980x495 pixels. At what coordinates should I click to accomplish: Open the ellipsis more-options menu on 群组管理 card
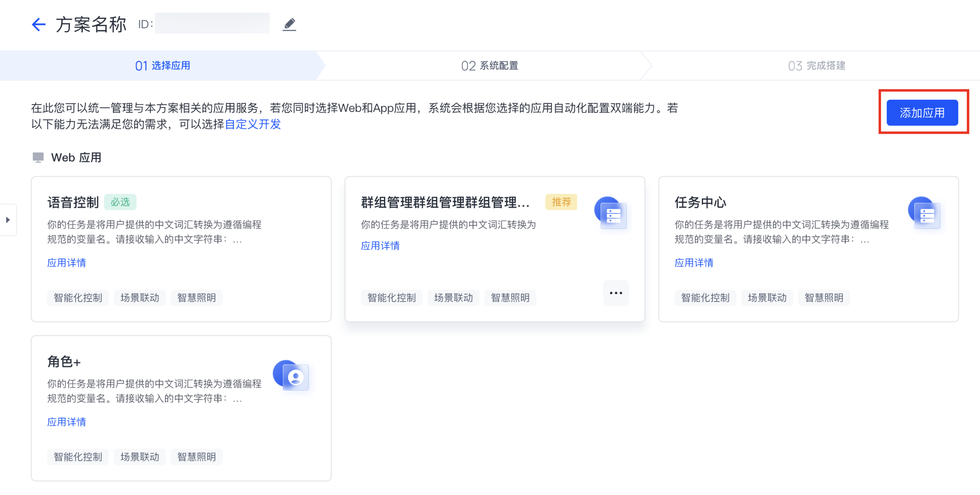[x=615, y=293]
